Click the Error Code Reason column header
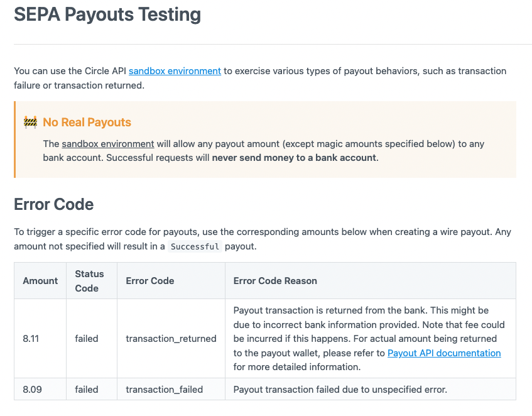The height and width of the screenshot is (416, 532). tap(275, 281)
